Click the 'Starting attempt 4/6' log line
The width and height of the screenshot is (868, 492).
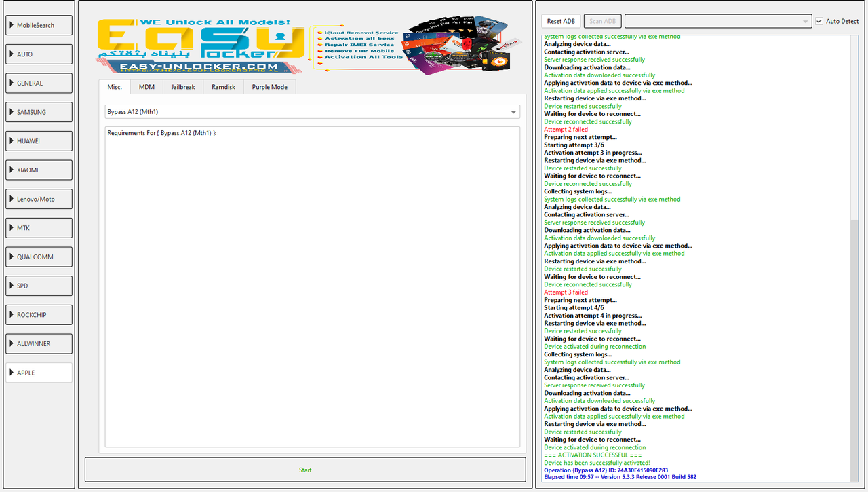[574, 308]
